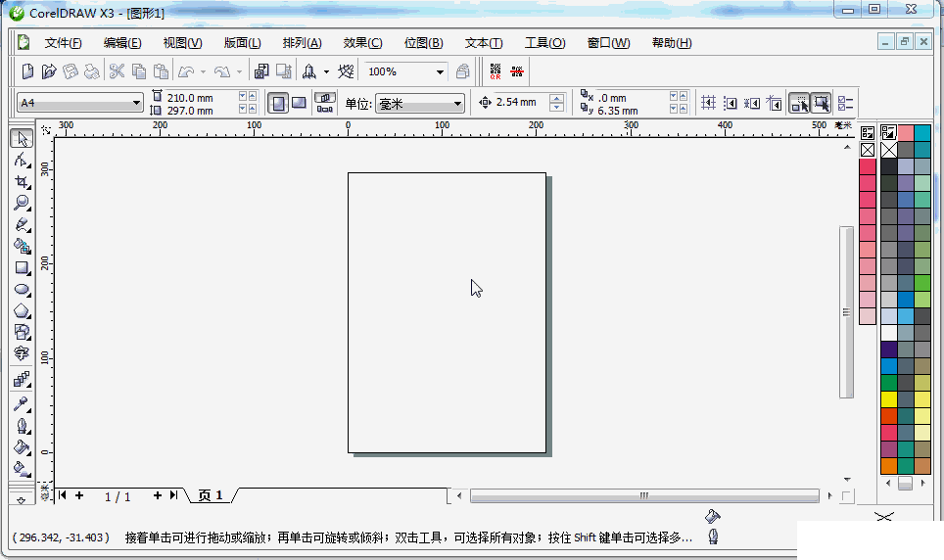Click the horizontal scrollbar thumb

[x=644, y=495]
